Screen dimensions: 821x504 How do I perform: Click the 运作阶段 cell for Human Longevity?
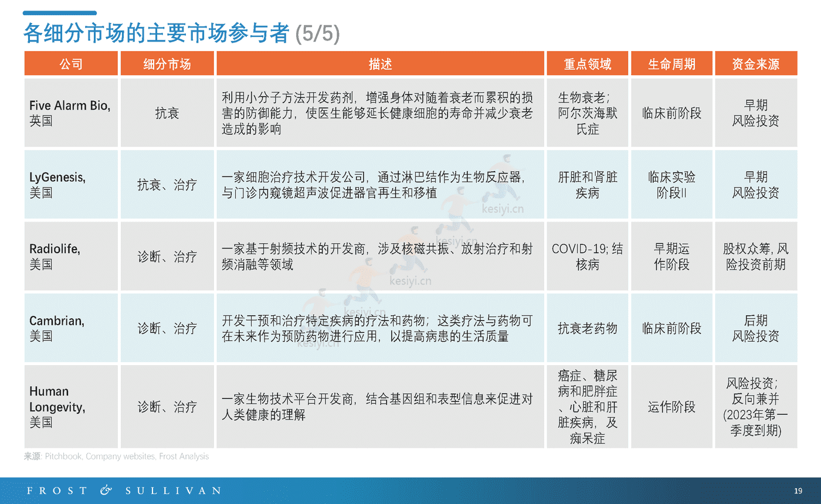tap(671, 406)
